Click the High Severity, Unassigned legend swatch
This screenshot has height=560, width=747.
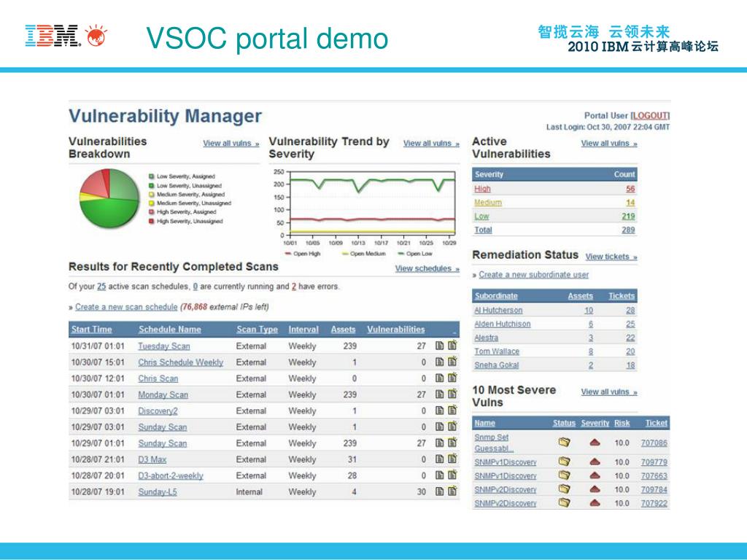tap(152, 221)
